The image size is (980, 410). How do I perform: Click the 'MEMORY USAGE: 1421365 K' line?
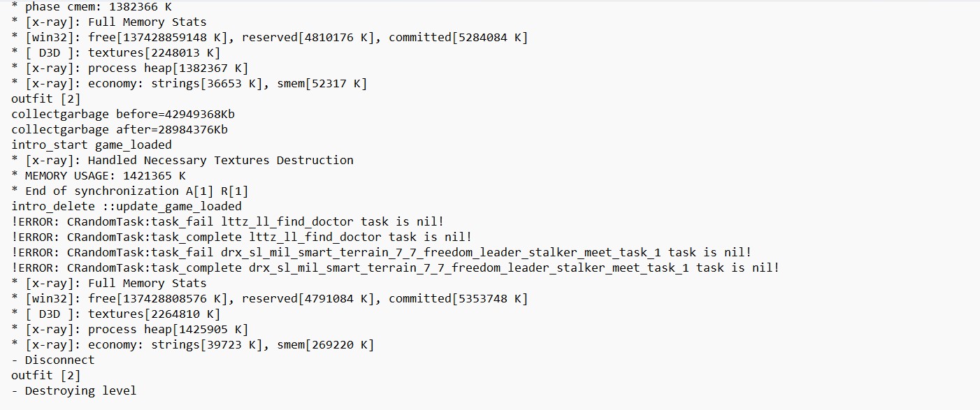tap(99, 176)
